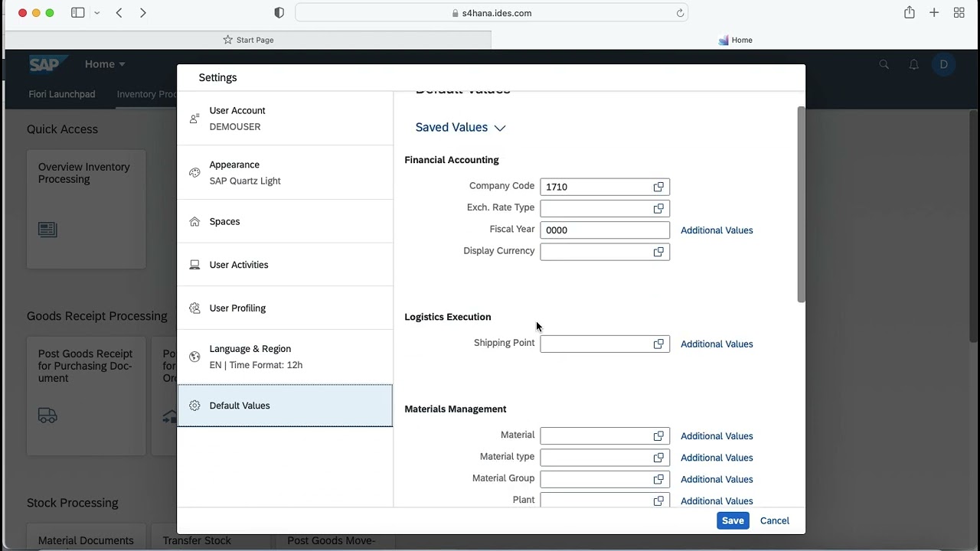Toggle the Safari sidebar
This screenshot has height=551, width=980.
coord(78,13)
